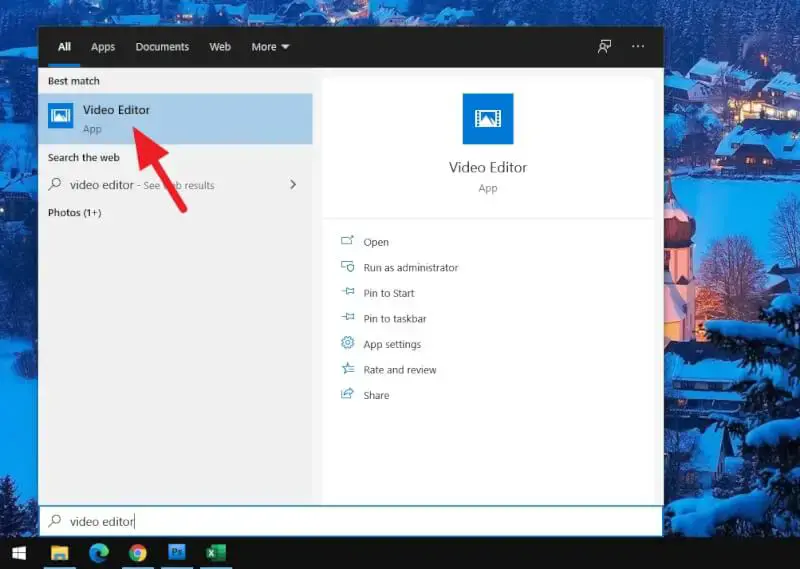Open App settings
Screen dimensions: 800x569
[392, 344]
